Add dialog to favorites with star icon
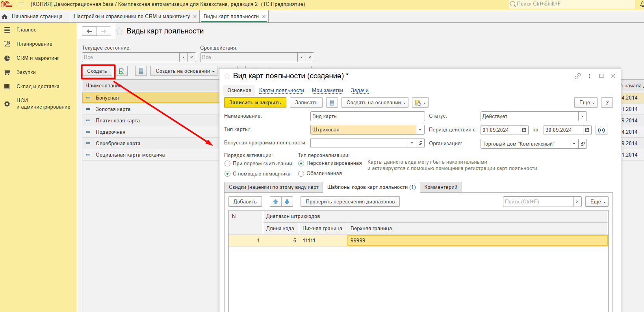Viewport: 644px width, 312px height. tap(227, 76)
